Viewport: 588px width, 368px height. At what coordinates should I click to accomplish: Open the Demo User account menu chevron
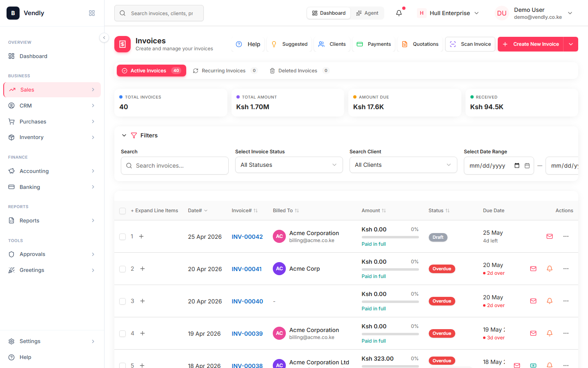570,13
